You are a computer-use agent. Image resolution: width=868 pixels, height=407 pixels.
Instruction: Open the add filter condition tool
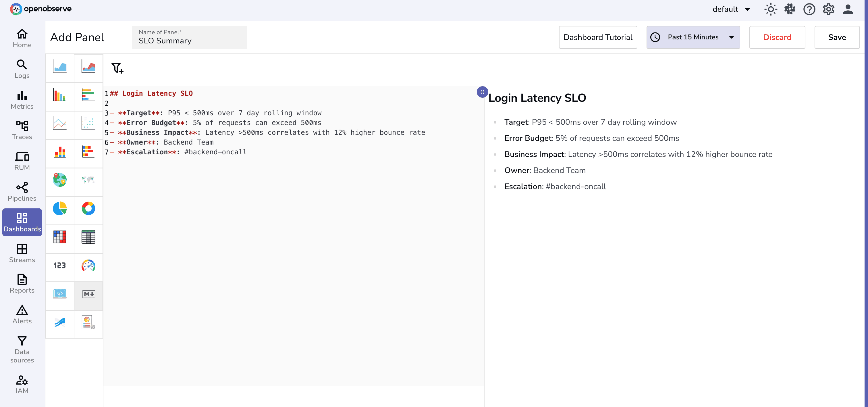(117, 68)
